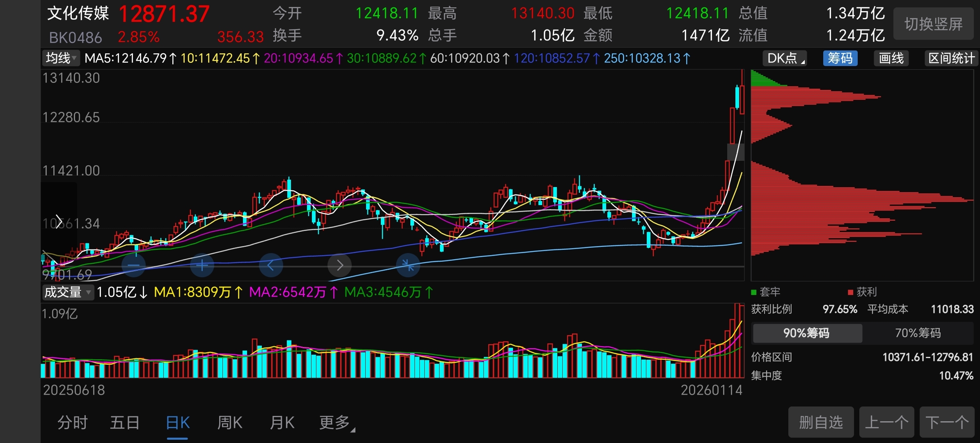
Task: Click the collapse/shrink arrows chart icon
Action: (408, 265)
